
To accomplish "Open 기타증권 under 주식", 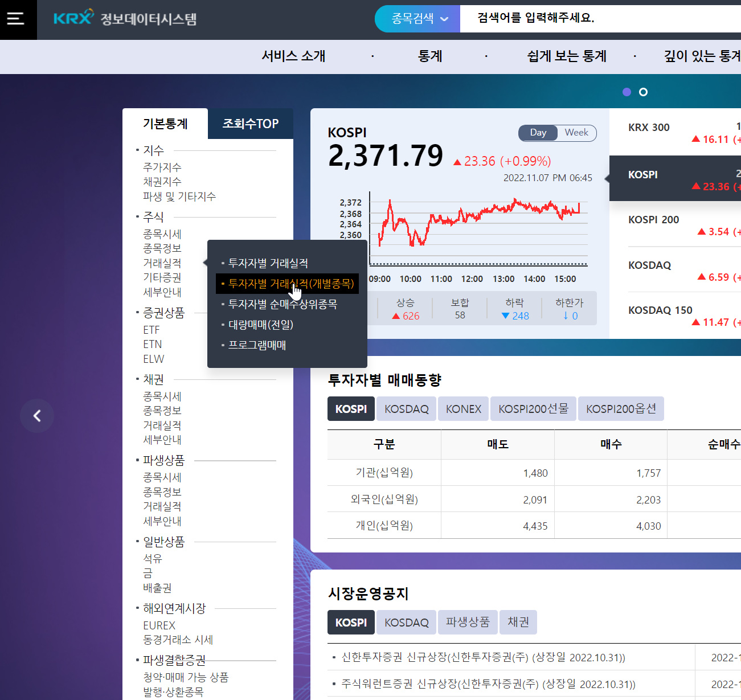I will point(162,277).
